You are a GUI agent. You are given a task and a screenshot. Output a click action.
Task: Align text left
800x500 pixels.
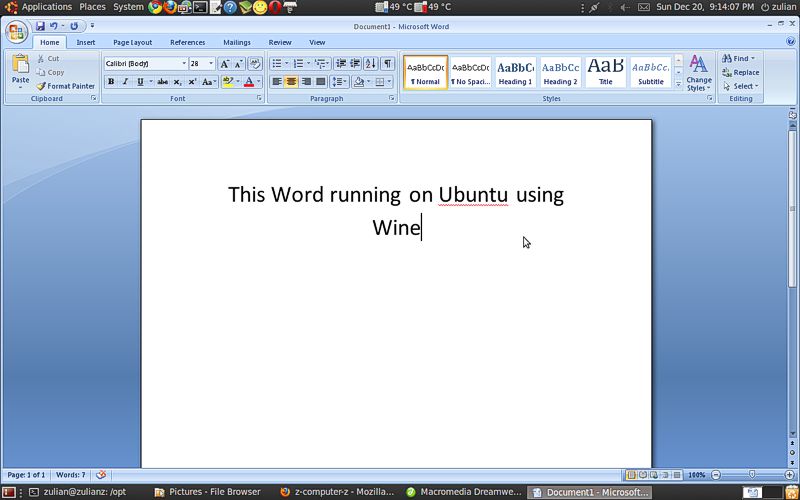277,82
